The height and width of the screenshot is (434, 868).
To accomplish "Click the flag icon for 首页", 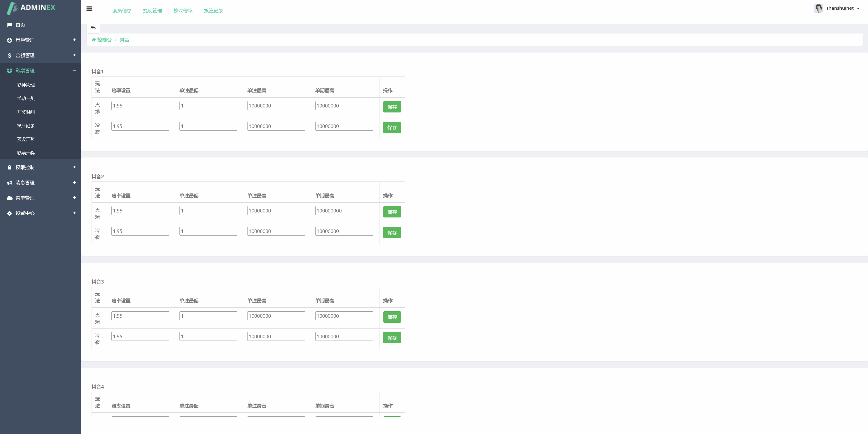I will 9,25.
